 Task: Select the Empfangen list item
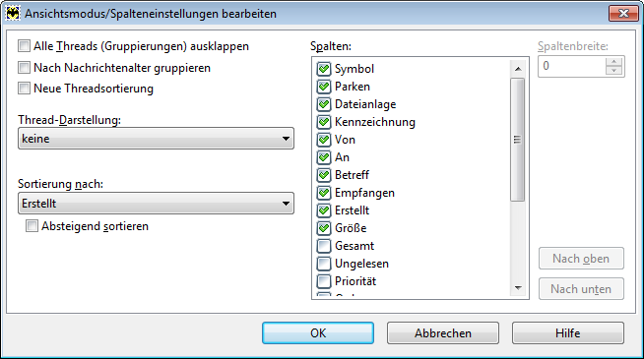point(364,193)
